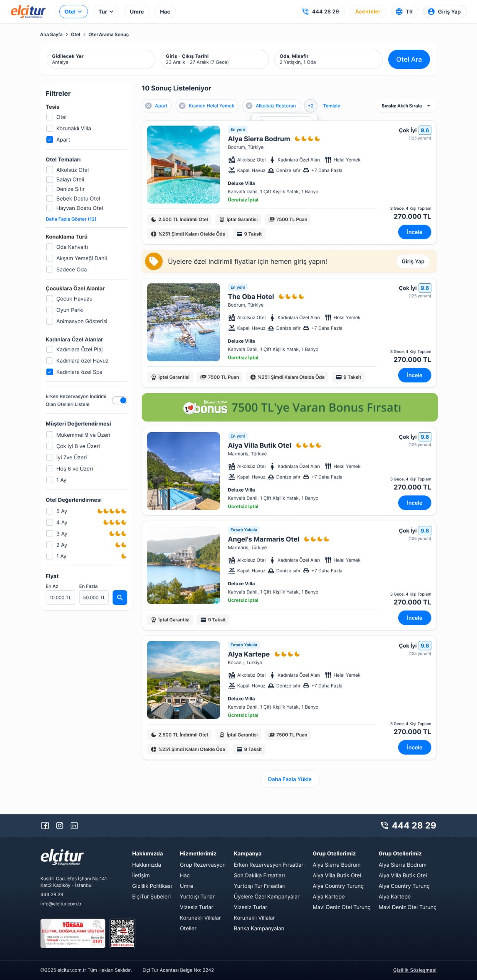The width and height of the screenshot is (477, 980).
Task: Open the Sırala: Akıllı Sırala dropdown
Action: (x=406, y=106)
